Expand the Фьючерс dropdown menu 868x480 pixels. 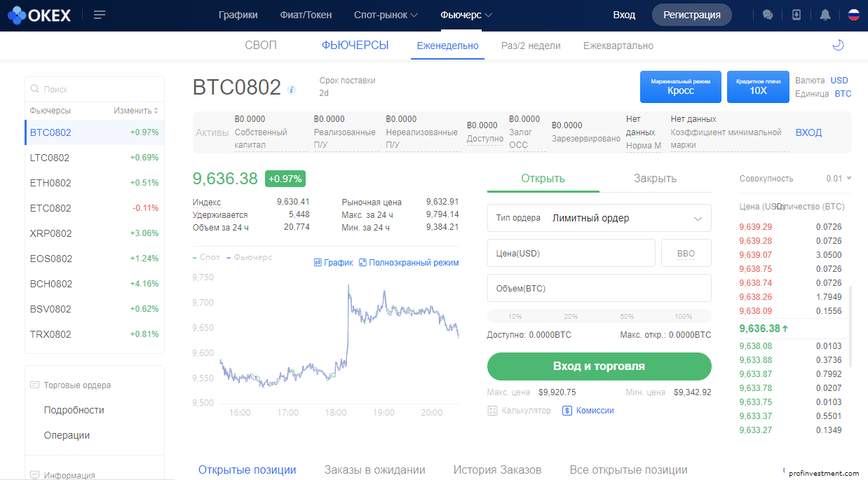coord(466,15)
